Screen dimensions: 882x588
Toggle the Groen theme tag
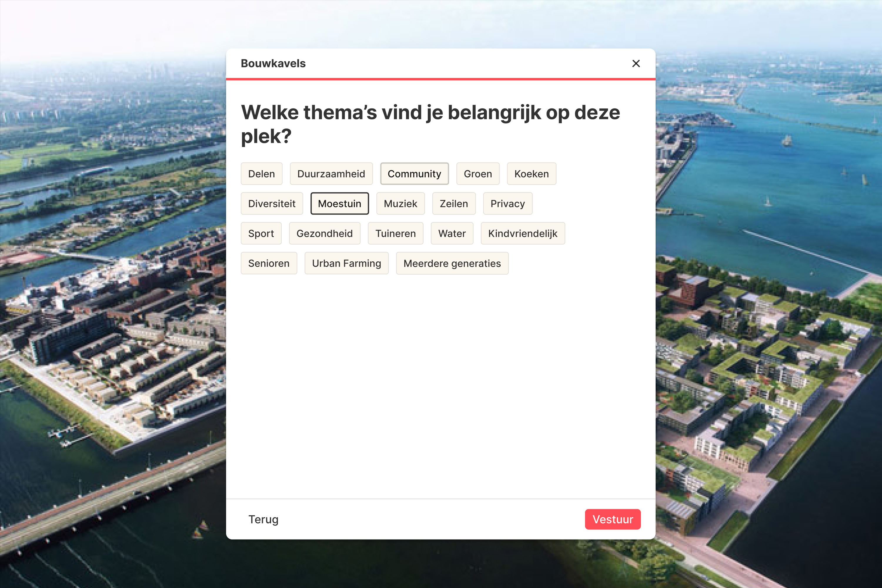(478, 174)
